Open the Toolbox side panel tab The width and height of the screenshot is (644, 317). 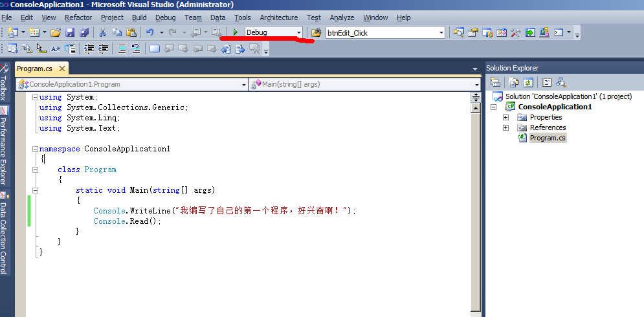[x=4, y=83]
